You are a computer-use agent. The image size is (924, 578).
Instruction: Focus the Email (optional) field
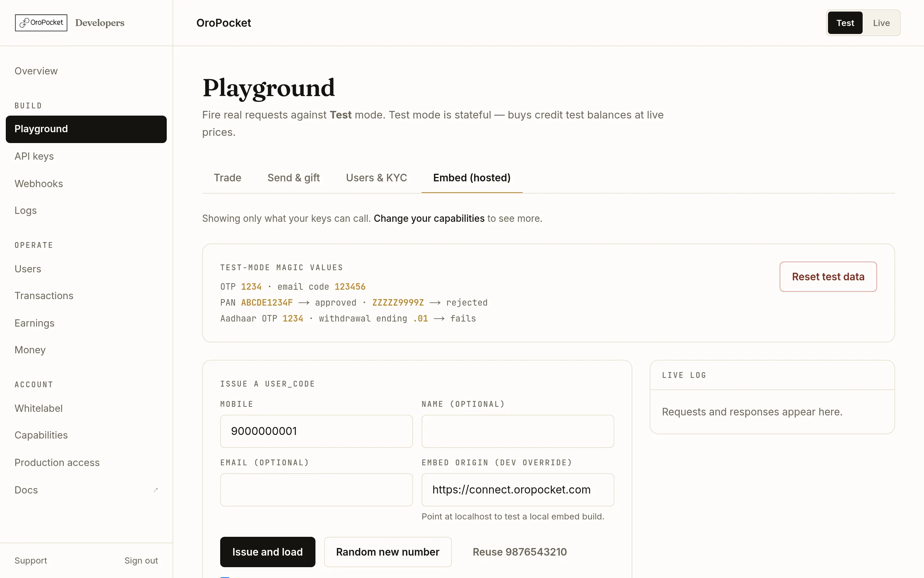tap(316, 490)
